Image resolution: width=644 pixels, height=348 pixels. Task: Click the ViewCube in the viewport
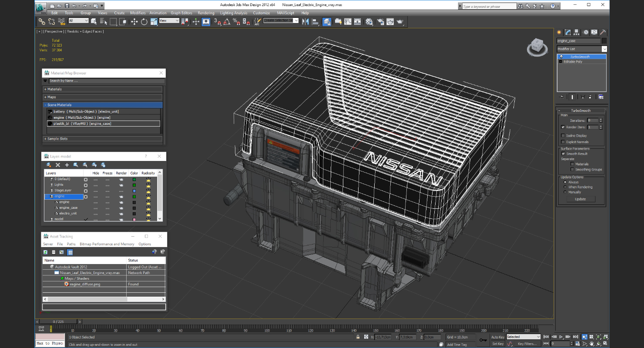pyautogui.click(x=537, y=47)
